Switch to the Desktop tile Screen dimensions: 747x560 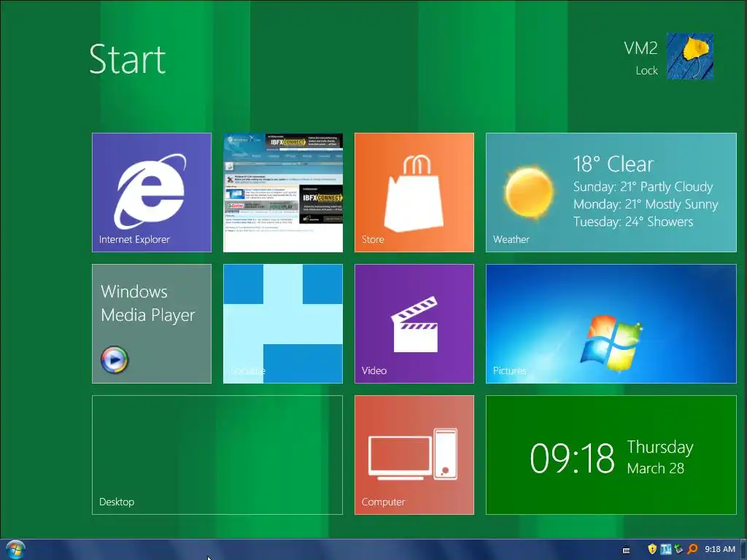[x=217, y=455]
